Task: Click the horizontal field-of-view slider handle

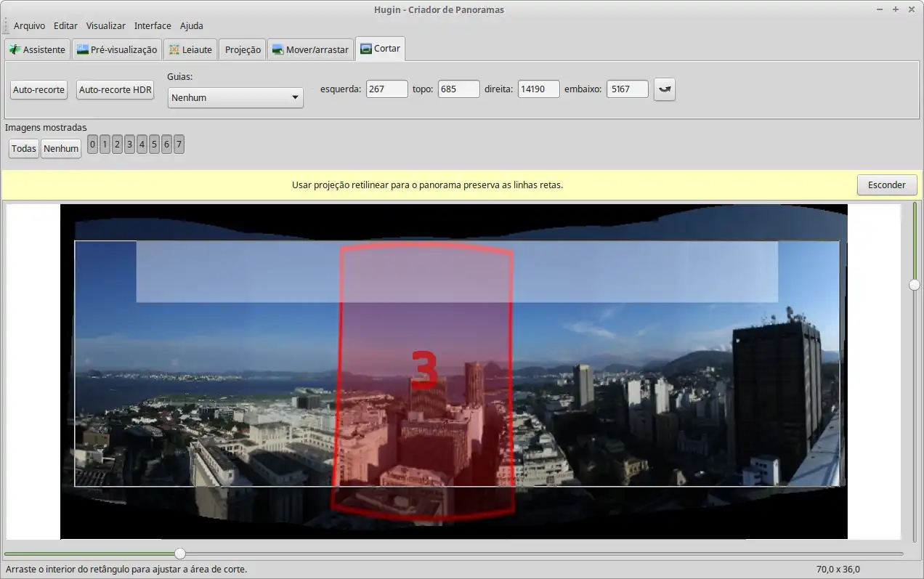Action: [180, 554]
